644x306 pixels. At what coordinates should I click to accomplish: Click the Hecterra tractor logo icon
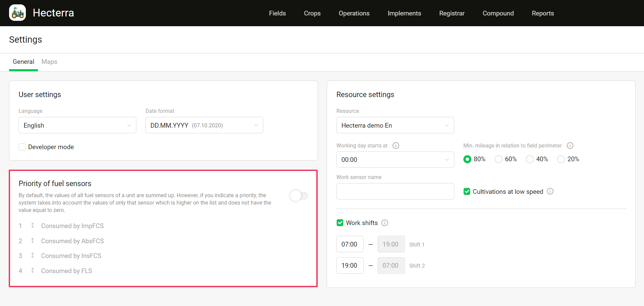[x=17, y=13]
